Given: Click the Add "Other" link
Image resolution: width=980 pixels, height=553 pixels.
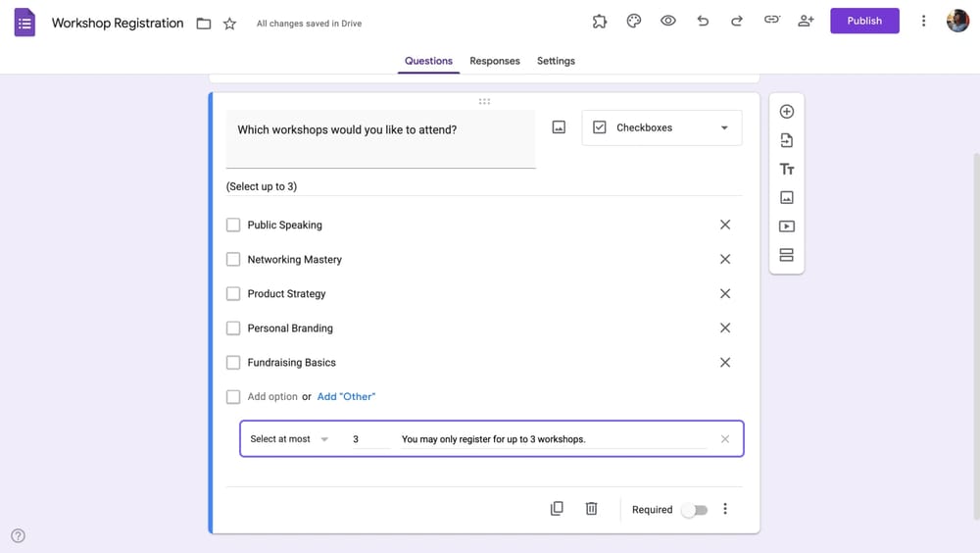Looking at the screenshot, I should [346, 397].
